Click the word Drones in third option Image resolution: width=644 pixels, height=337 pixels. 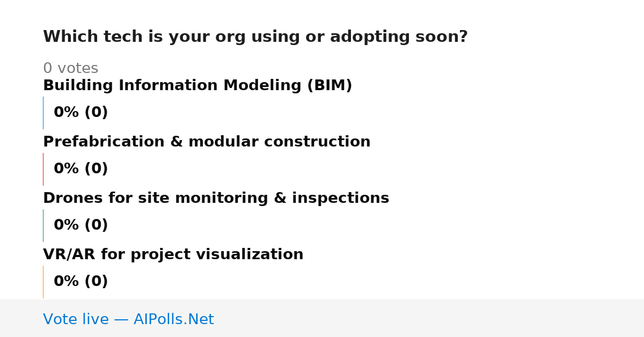73,199
